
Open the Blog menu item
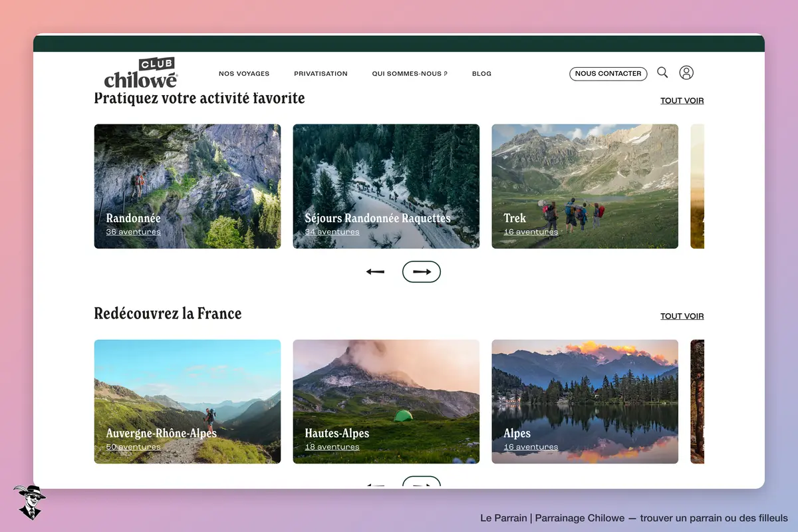coord(481,74)
